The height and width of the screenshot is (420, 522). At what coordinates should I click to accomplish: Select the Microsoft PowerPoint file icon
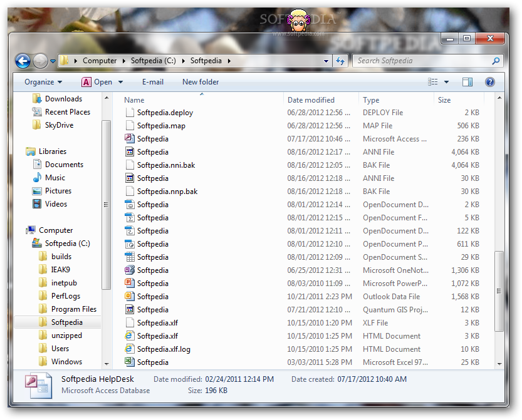point(130,283)
